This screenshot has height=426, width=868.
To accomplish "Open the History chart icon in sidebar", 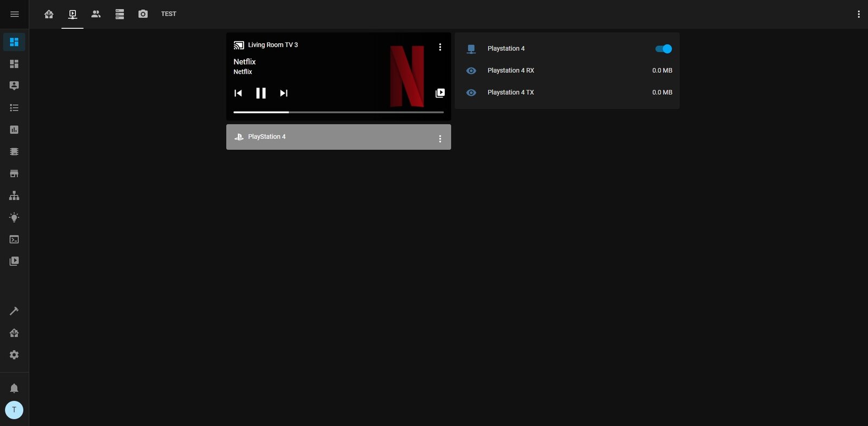I will (14, 130).
